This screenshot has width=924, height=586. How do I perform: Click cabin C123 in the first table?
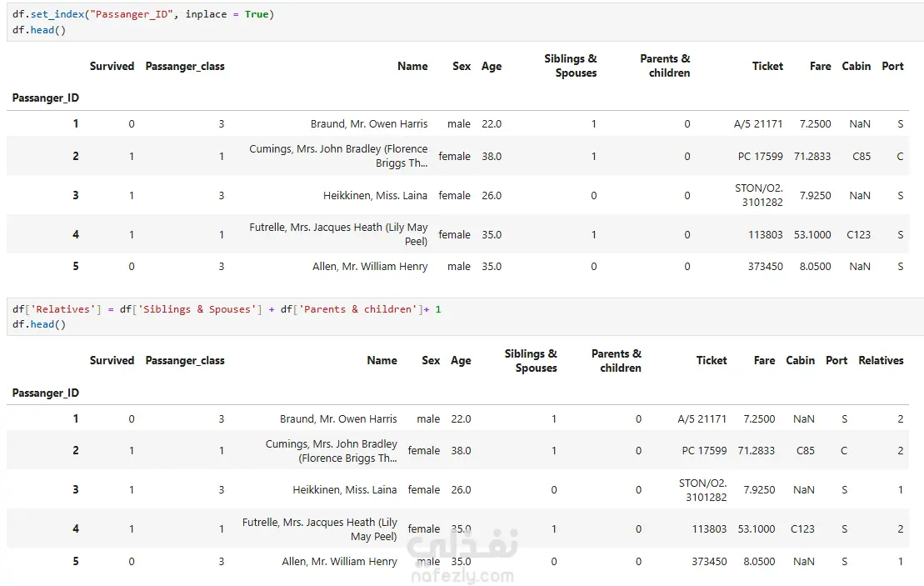pos(858,234)
